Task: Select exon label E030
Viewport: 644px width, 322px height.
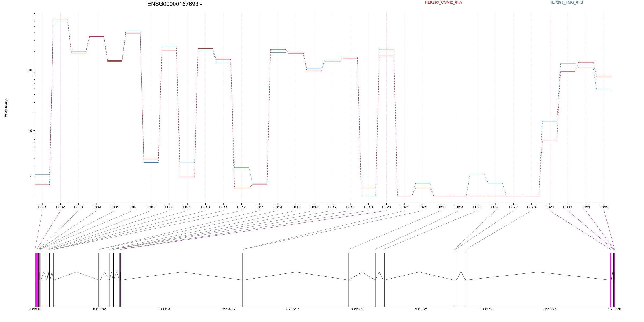Action: point(568,207)
